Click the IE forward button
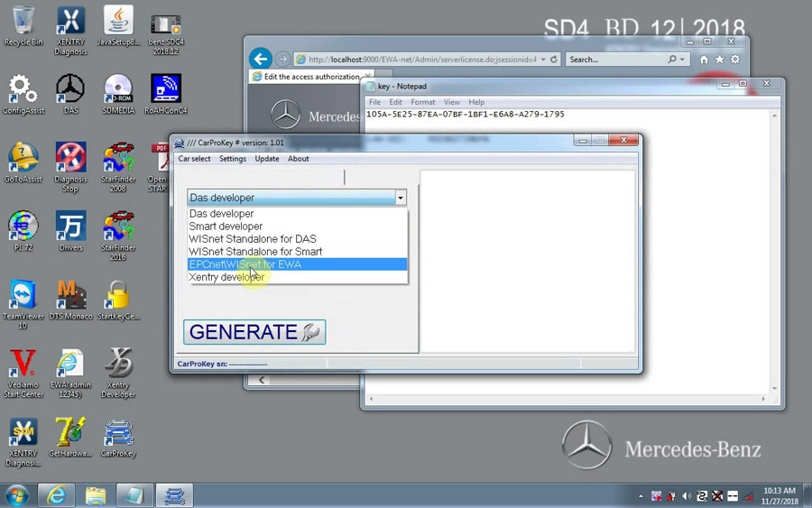The image size is (812, 508). point(282,59)
